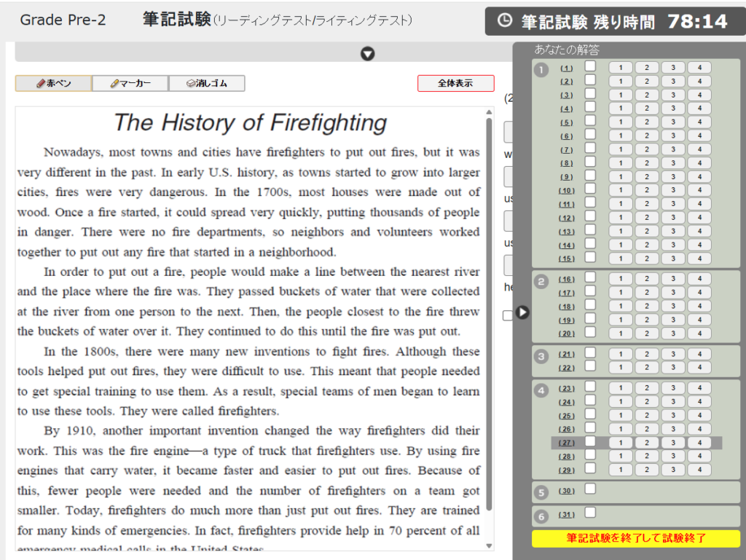The image size is (746, 560).
Task: Check the review box for question 1
Action: coord(590,66)
